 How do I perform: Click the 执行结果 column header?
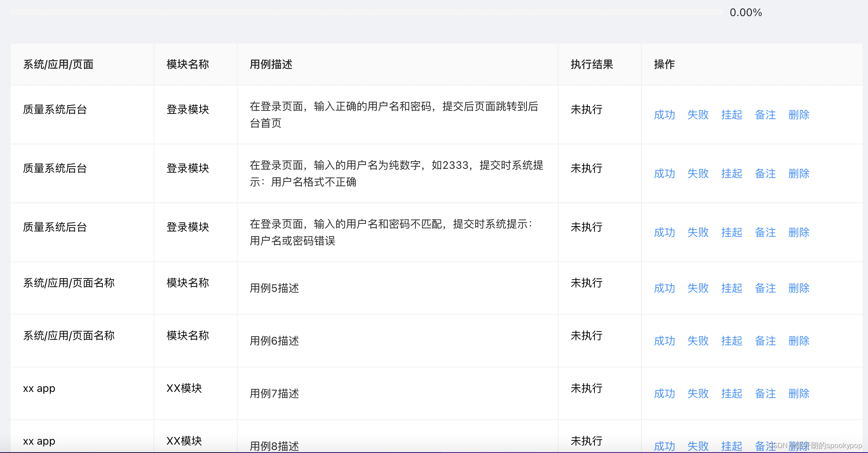pyautogui.click(x=591, y=64)
